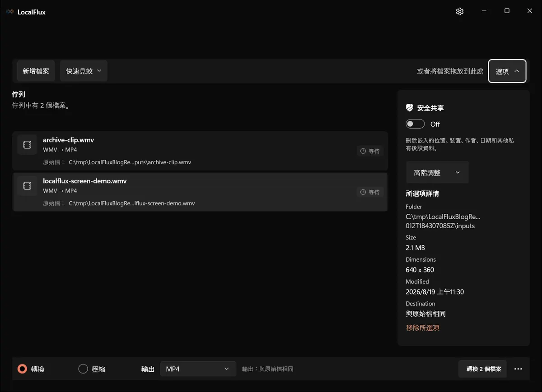Click the 佇列中有 2 個檔案 status text
The height and width of the screenshot is (392, 542).
pyautogui.click(x=41, y=106)
